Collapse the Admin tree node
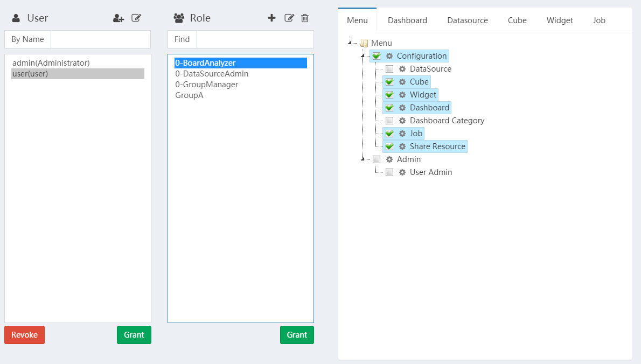 (363, 159)
